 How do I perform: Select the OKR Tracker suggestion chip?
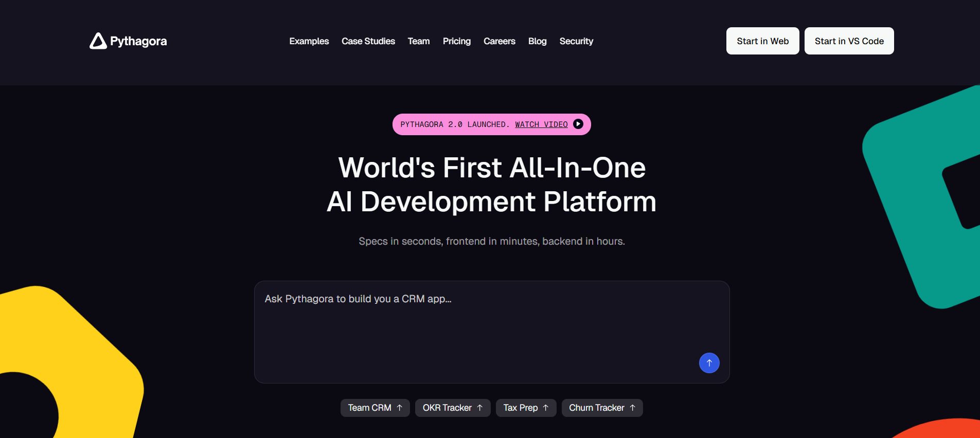(453, 408)
